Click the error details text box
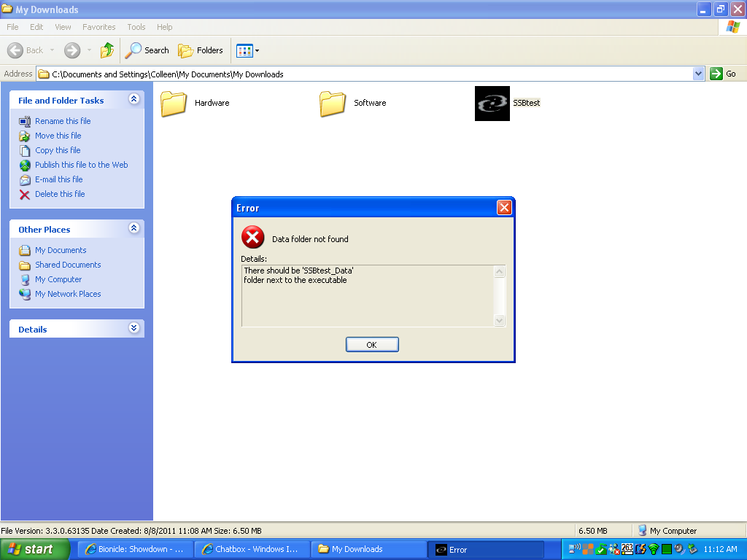 point(368,296)
